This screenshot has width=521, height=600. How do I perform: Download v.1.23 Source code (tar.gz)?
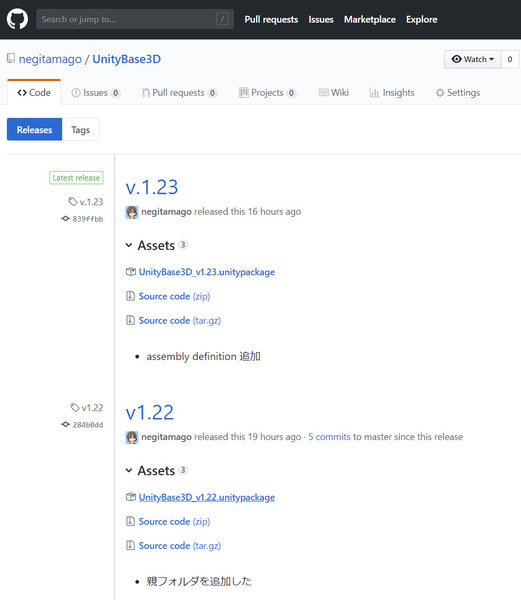pos(179,320)
